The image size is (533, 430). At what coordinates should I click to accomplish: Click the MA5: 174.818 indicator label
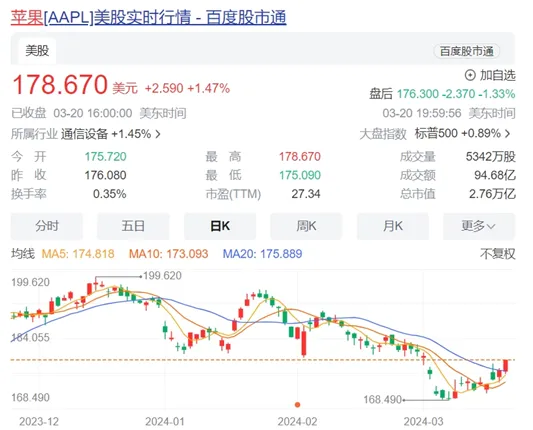click(78, 254)
